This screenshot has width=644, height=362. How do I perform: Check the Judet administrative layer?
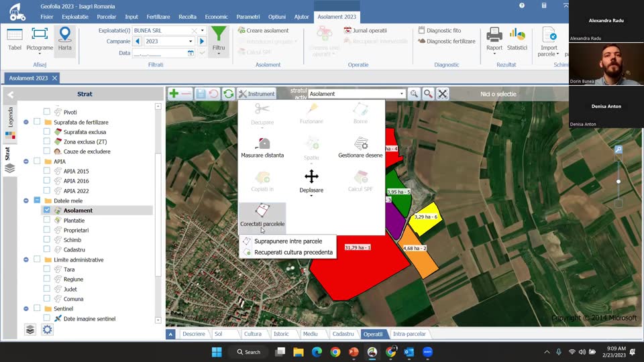pos(47,288)
